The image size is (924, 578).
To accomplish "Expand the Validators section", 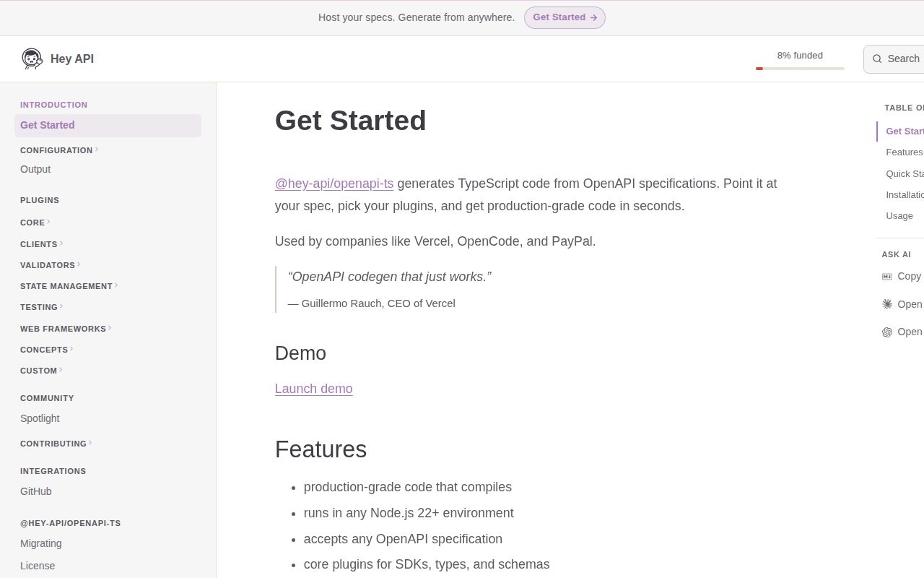I will pos(50,265).
